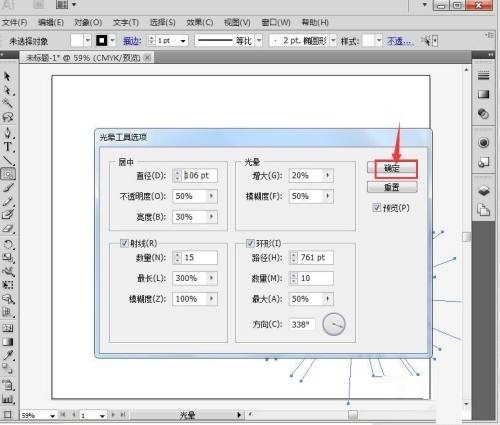Confirm dialog with 确定 button
This screenshot has width=500, height=425.
coord(392,168)
